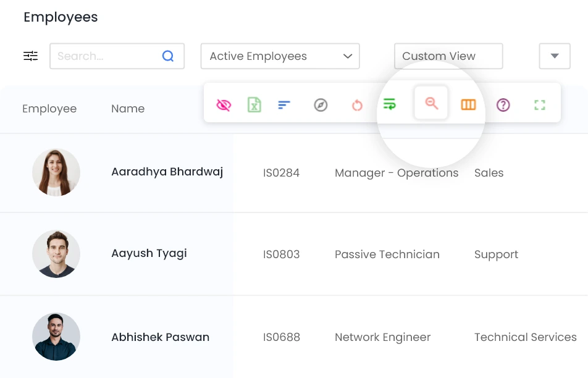Screen dimensions: 588x378
Task: Toggle visibility with the pink crossed-eye icon
Action: point(224,105)
